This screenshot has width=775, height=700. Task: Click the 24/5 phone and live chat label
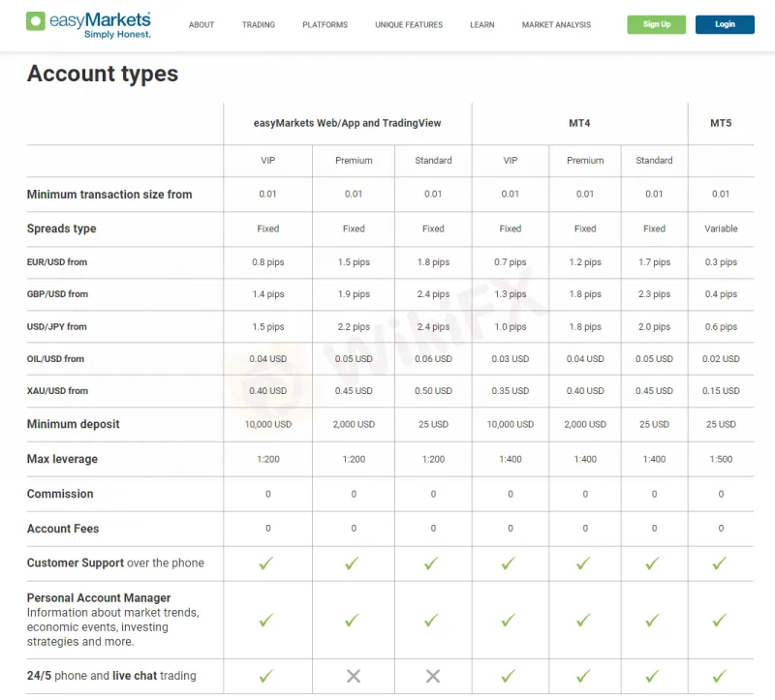click(x=111, y=675)
